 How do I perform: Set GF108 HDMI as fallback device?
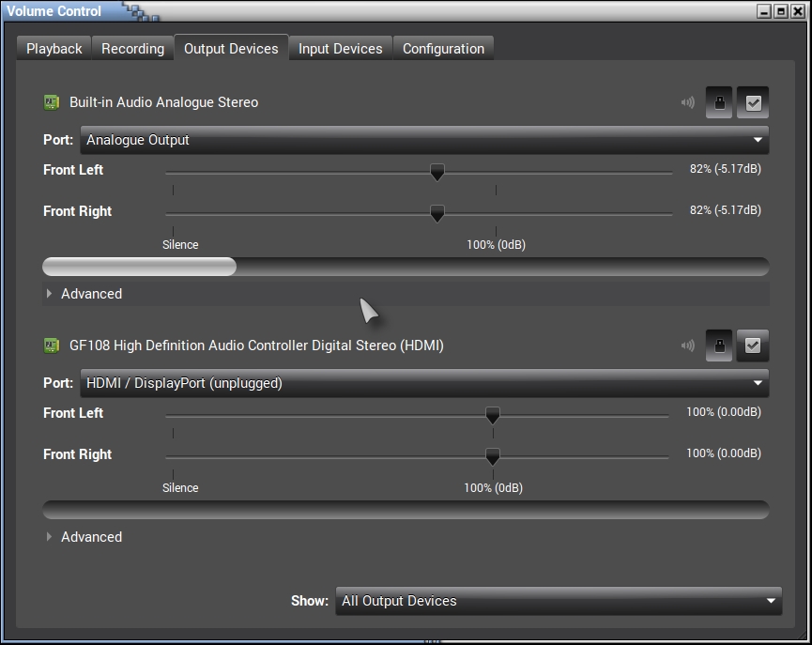(753, 346)
